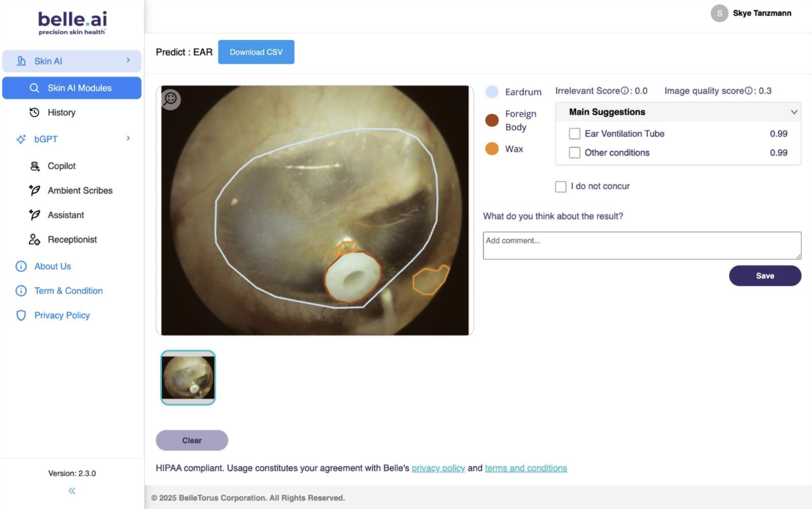Open the Assistant menu item
The height and width of the screenshot is (509, 812).
pyautogui.click(x=65, y=215)
